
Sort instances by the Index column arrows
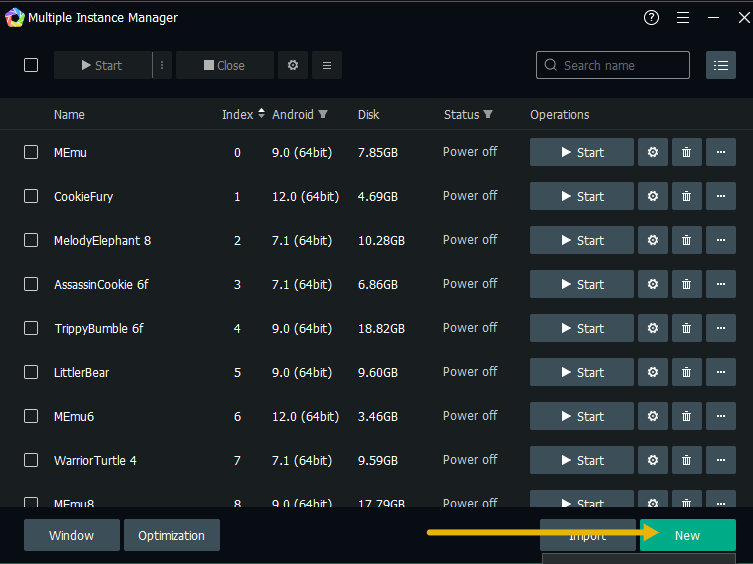(x=261, y=113)
